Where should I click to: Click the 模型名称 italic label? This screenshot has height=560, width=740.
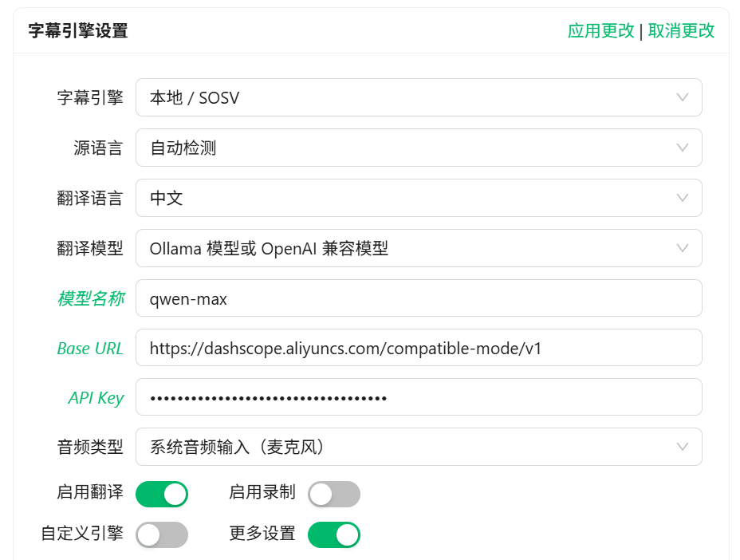90,298
